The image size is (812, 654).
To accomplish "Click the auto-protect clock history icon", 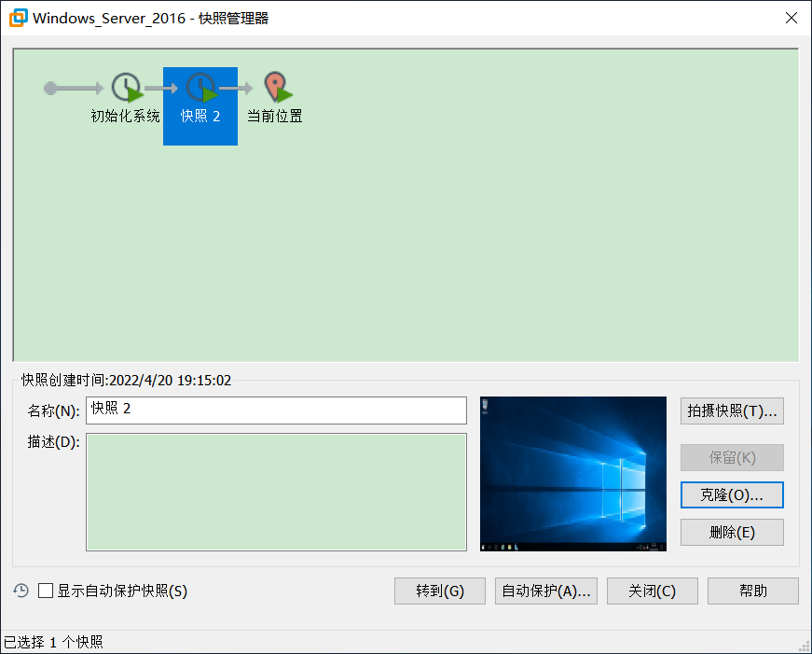I will 21,591.
